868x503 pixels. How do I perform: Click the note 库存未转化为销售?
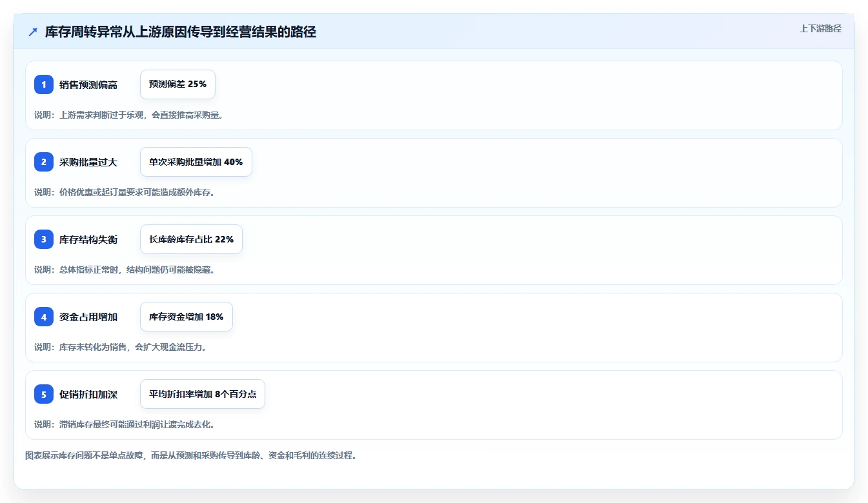(x=120, y=347)
